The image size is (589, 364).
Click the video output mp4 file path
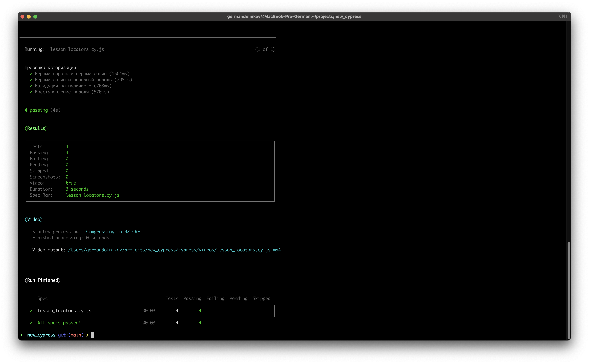click(x=174, y=250)
